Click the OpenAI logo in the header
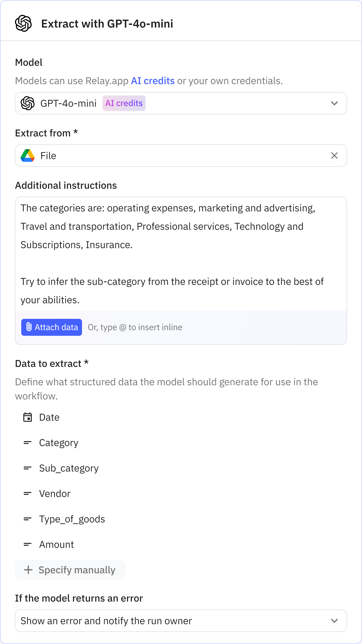 tap(23, 24)
